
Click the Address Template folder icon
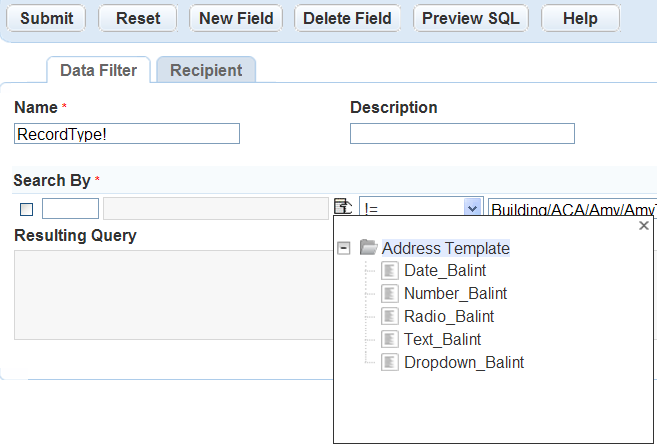(x=369, y=248)
